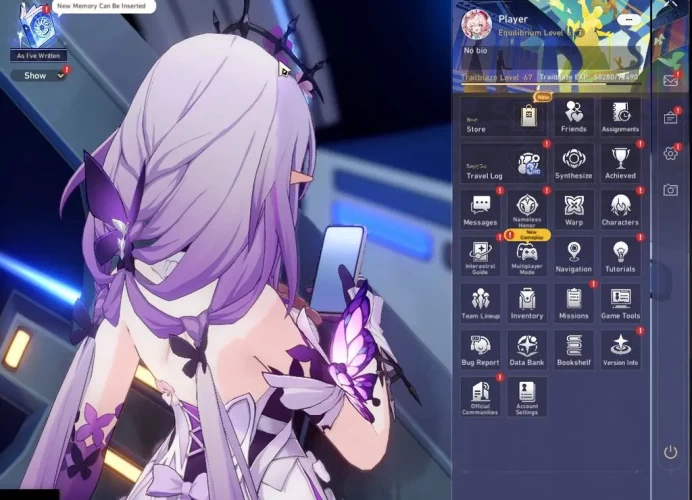Open the Assignments menu

pos(620,117)
